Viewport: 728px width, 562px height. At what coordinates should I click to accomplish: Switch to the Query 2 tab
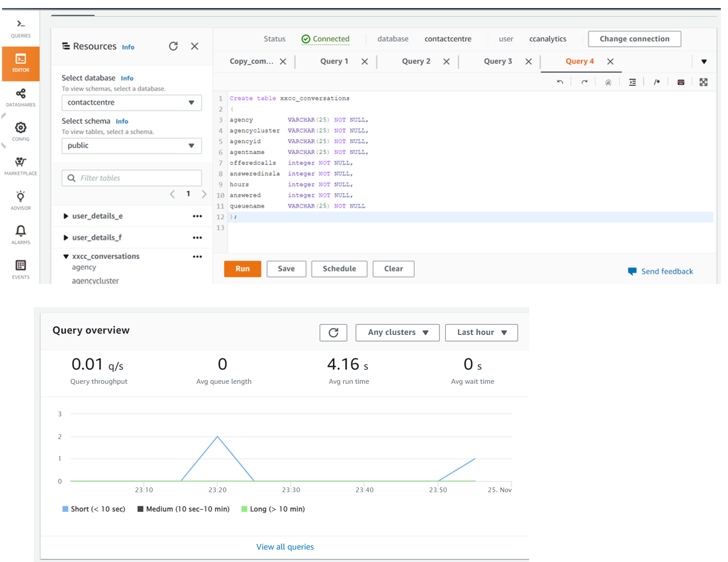pyautogui.click(x=416, y=61)
